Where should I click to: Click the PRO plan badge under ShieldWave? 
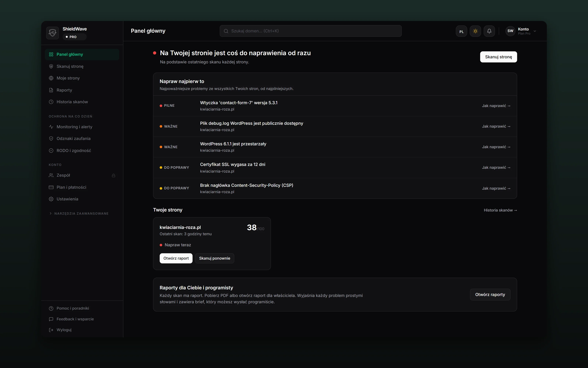(x=75, y=37)
